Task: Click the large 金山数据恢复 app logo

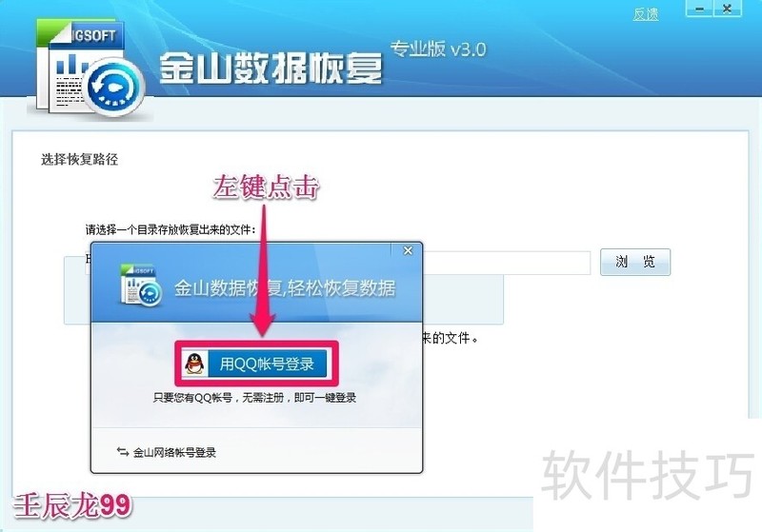Action: coord(90,69)
